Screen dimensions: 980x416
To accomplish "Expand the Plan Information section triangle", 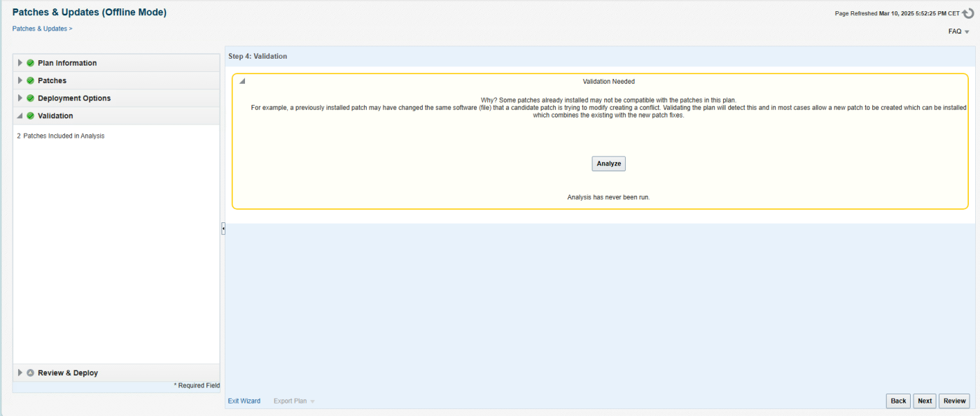I will click(20, 63).
